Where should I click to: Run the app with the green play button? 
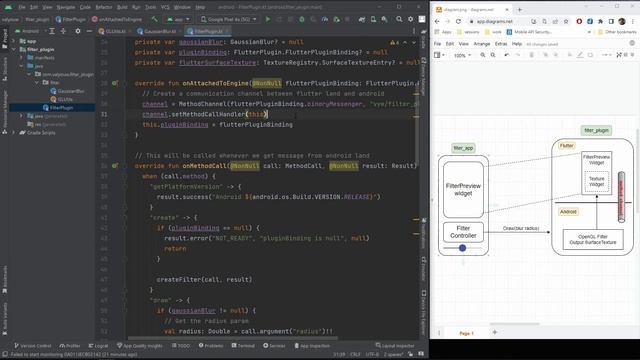[x=268, y=19]
